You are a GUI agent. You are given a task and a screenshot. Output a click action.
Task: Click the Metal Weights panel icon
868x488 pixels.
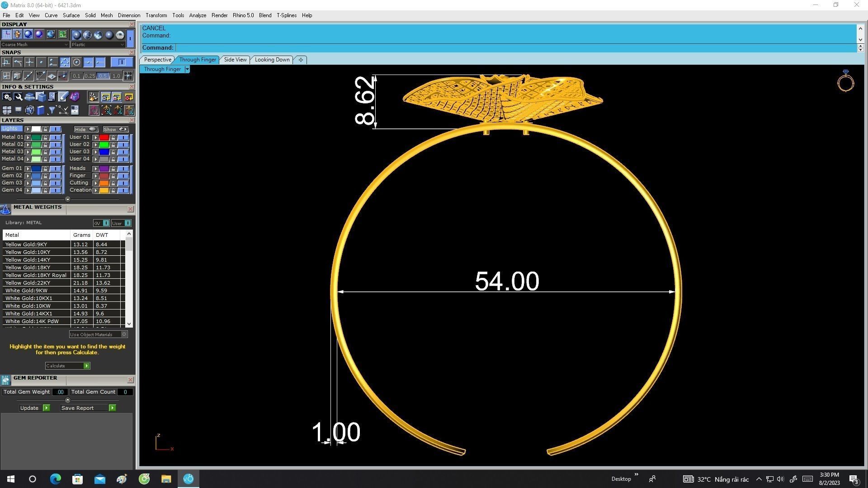pyautogui.click(x=5, y=209)
